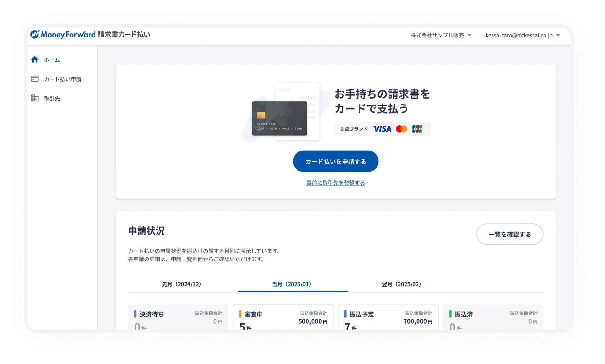Click the Mastercard brand logo

(401, 129)
